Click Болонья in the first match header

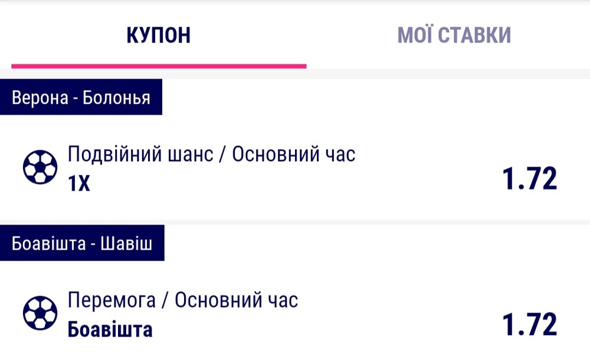tap(116, 97)
